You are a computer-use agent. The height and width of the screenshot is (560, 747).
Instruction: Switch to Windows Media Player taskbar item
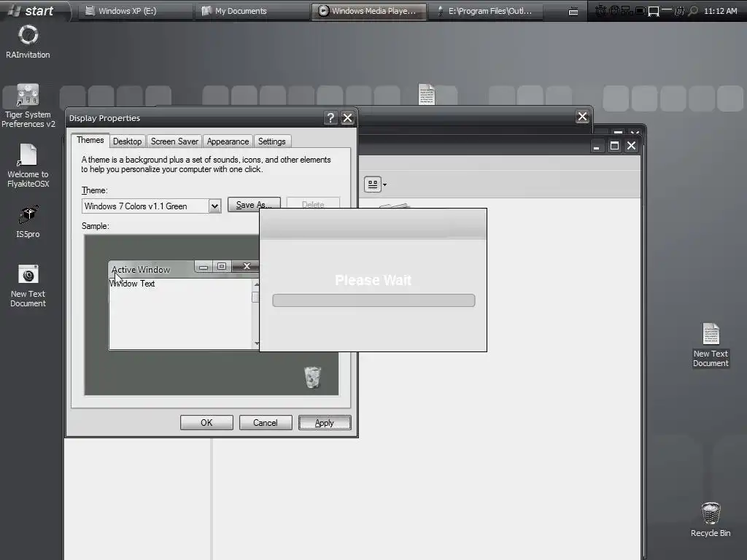click(x=368, y=11)
